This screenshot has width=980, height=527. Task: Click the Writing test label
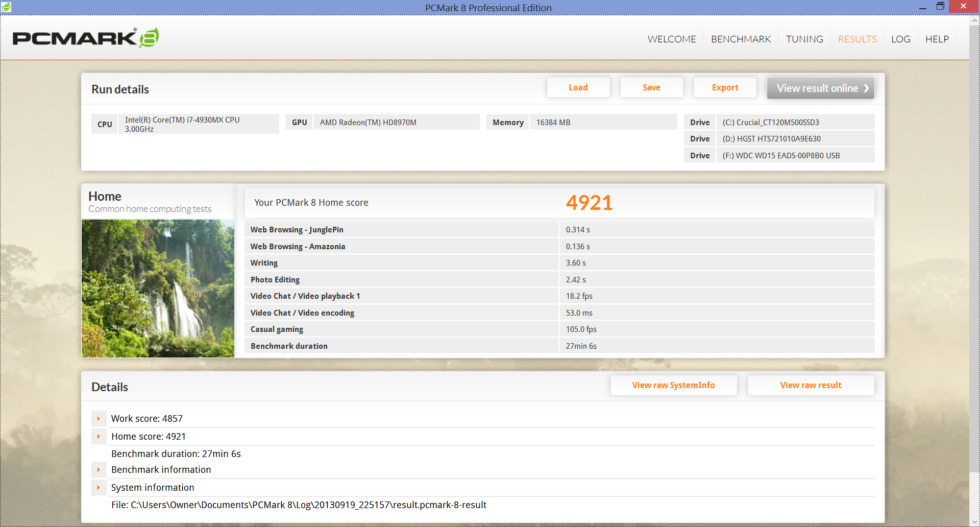(x=264, y=263)
